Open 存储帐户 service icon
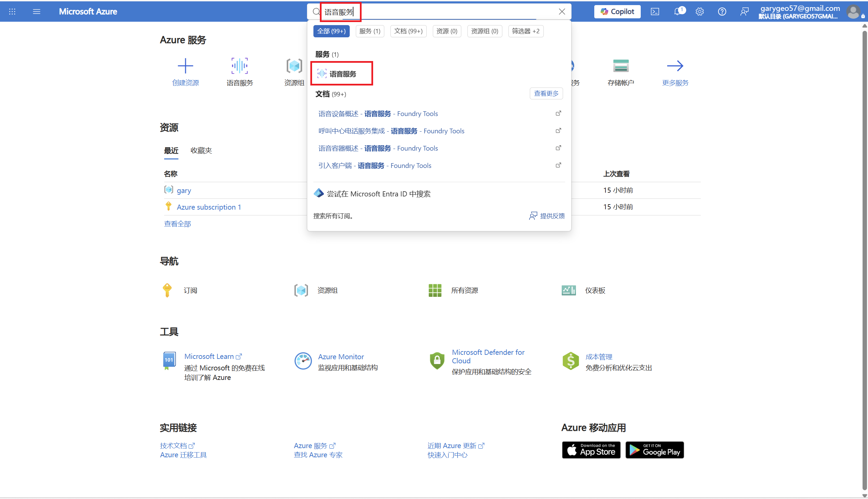Screen dimensions: 868x499 621,66
